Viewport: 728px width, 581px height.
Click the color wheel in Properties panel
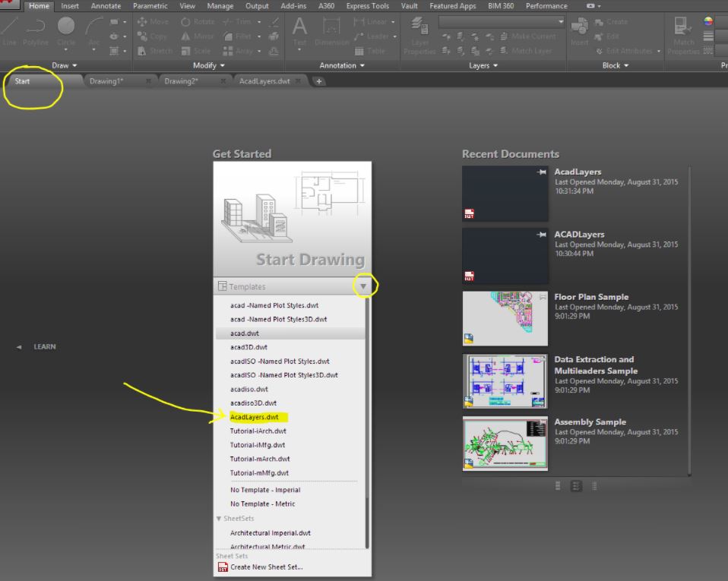click(708, 21)
